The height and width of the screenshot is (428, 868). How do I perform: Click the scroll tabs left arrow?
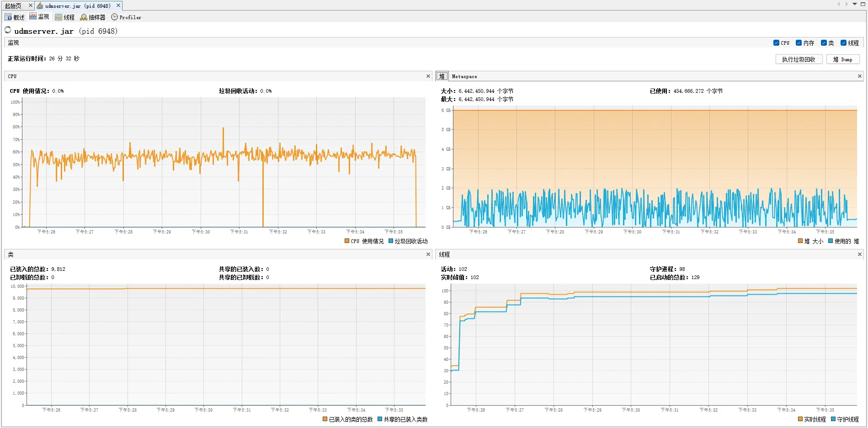[x=838, y=4]
